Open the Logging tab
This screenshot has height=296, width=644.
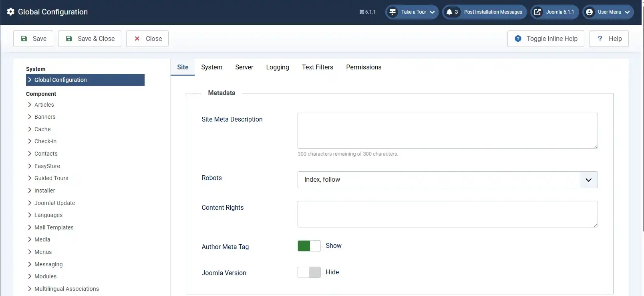[x=278, y=67]
